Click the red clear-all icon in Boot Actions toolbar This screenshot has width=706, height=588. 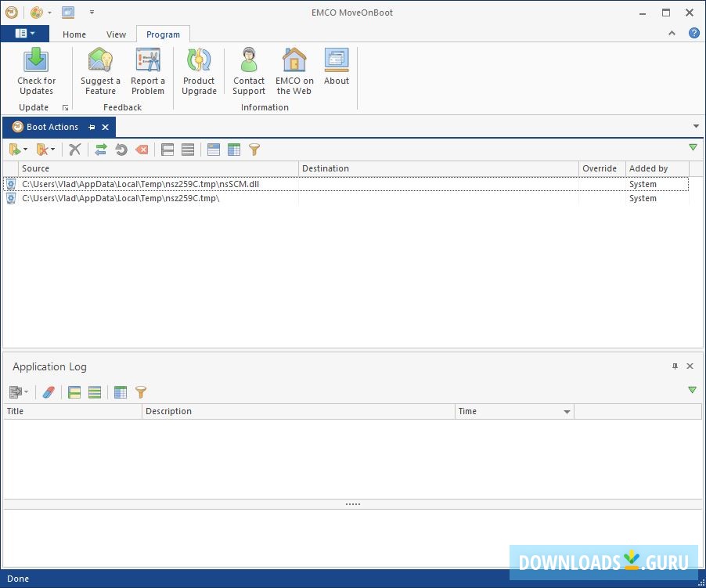click(142, 150)
